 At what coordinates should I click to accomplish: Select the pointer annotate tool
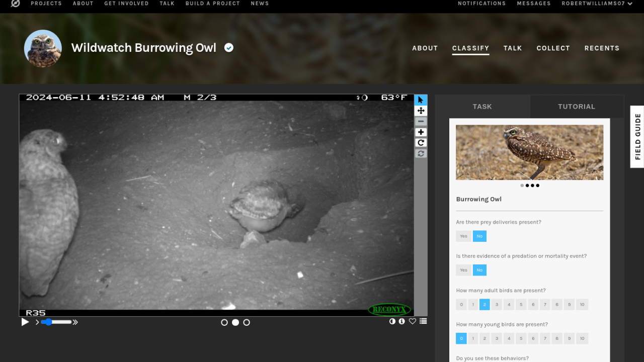tap(421, 100)
